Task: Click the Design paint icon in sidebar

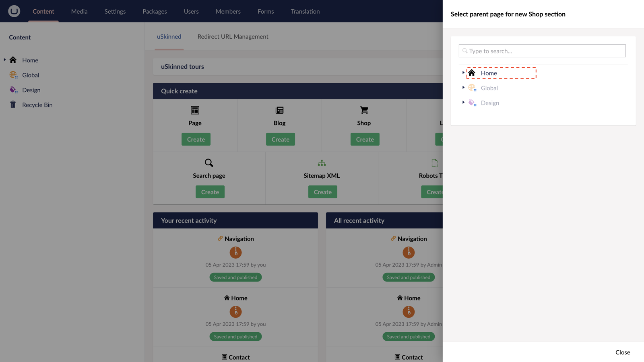Action: 13,90
